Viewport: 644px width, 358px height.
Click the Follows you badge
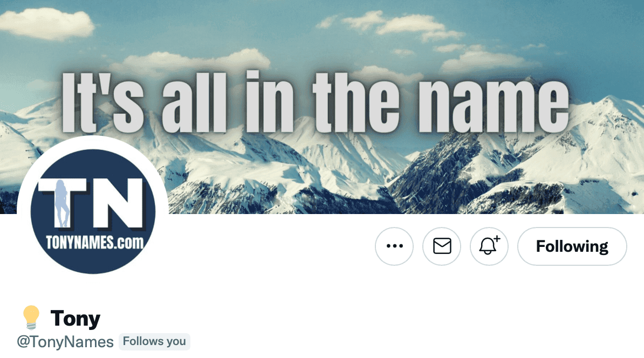[154, 342]
